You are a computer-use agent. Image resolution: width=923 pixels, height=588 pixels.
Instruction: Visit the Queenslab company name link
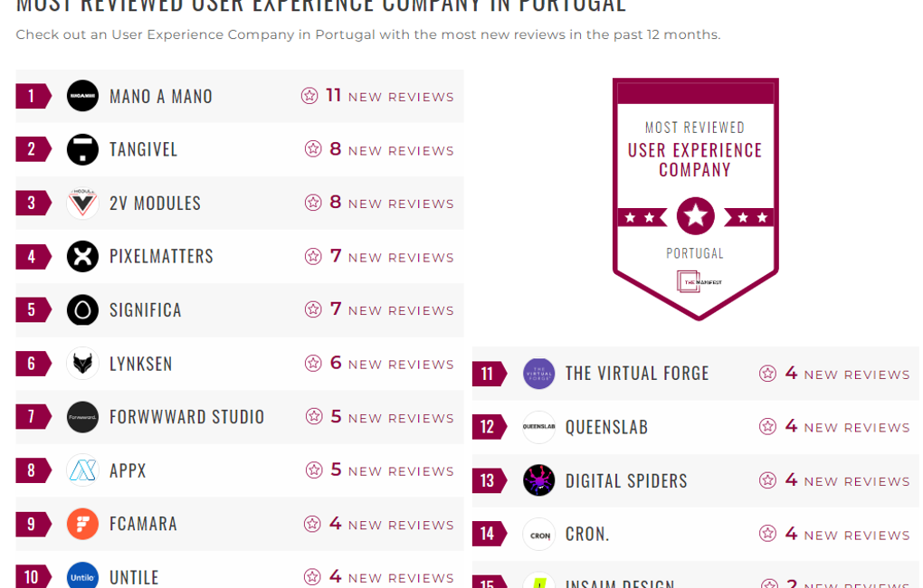[606, 427]
